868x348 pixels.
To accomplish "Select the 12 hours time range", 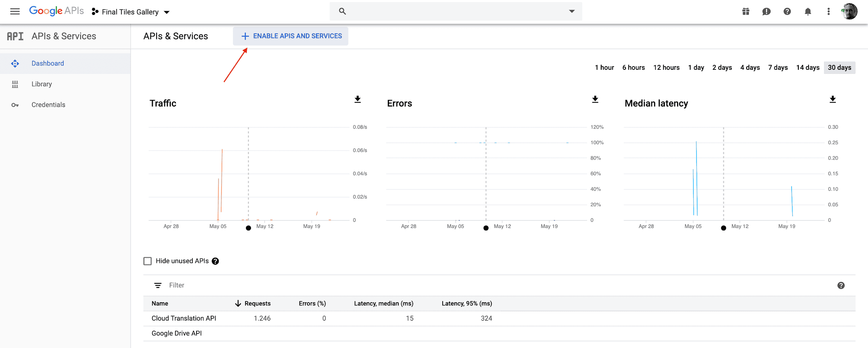I will 666,68.
